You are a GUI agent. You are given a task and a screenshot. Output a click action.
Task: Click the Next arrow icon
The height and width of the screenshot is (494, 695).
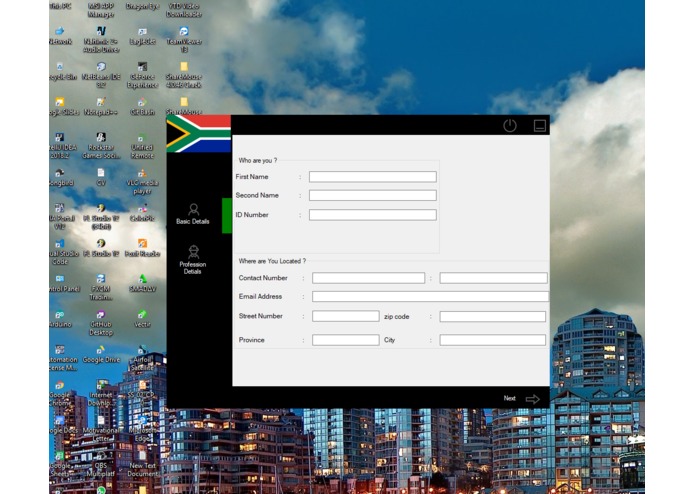[532, 399]
